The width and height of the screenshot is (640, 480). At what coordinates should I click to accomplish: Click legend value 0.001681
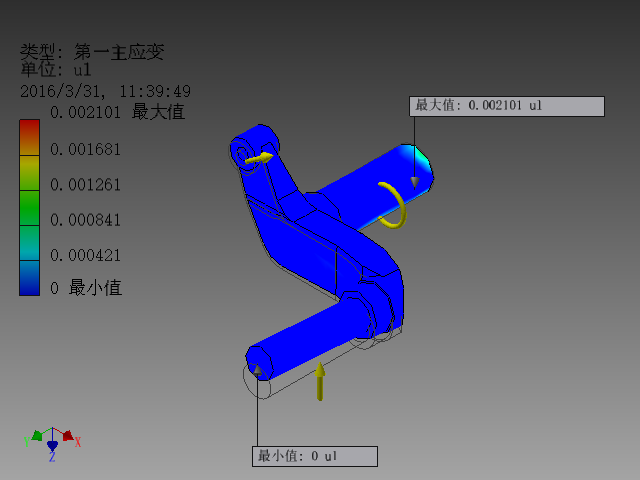click(85, 149)
